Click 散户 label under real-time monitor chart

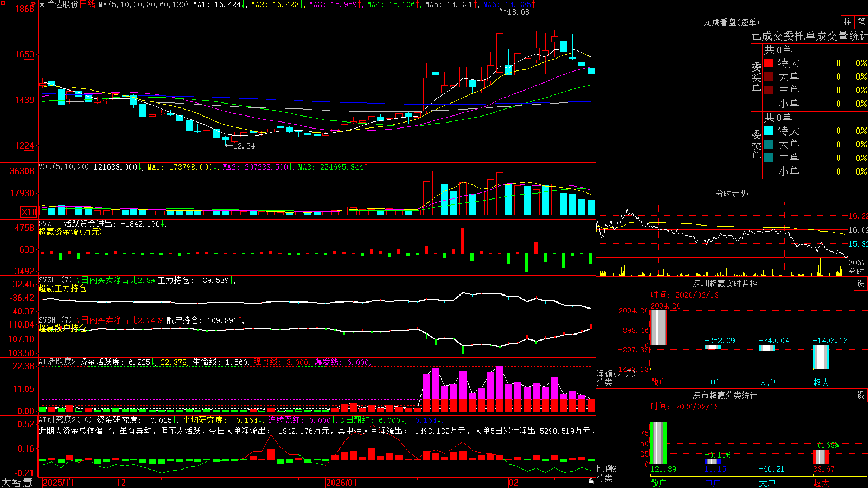(659, 382)
